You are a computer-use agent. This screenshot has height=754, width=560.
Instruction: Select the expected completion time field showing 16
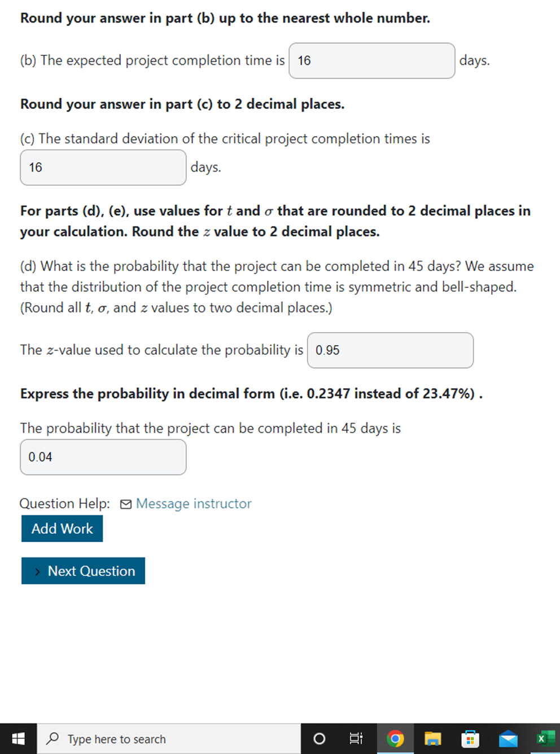tap(371, 60)
